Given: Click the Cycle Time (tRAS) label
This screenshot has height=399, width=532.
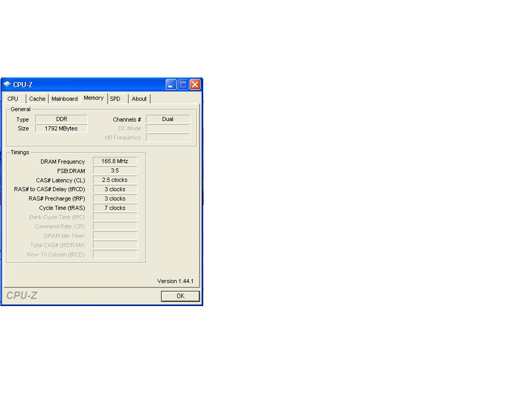Looking at the screenshot, I should pos(62,208).
